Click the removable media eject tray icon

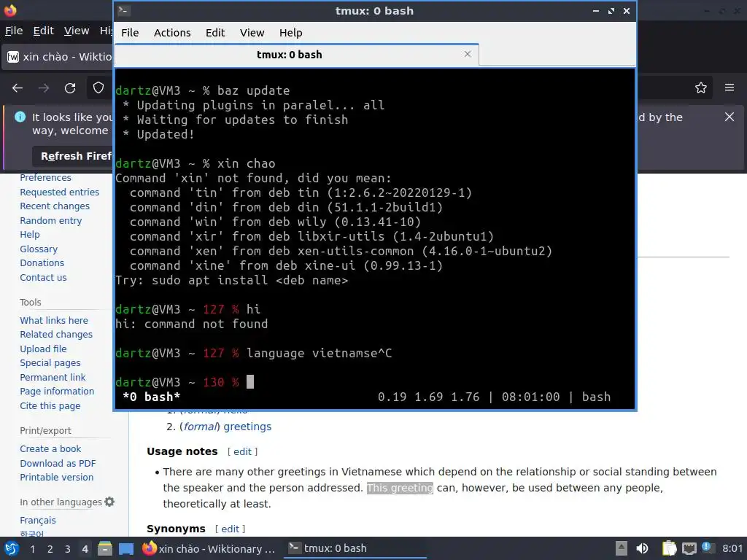point(622,548)
